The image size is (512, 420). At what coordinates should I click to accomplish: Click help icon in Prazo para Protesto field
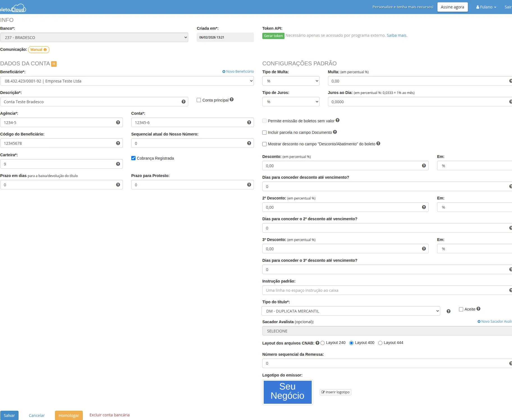249,185
